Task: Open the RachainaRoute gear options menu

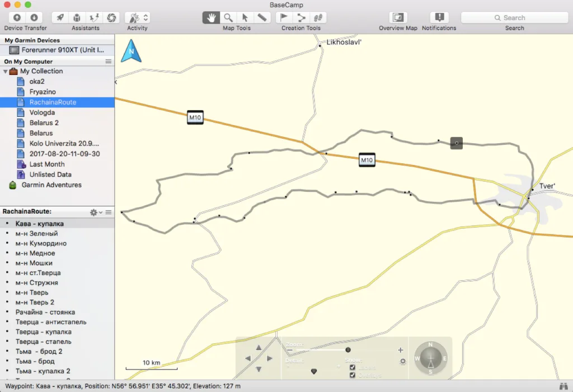Action: click(96, 212)
